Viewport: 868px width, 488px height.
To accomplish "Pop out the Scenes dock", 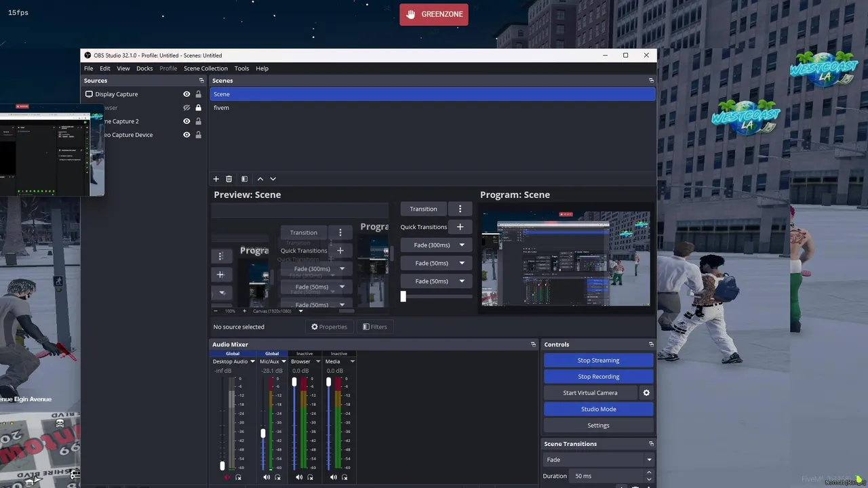I will pyautogui.click(x=651, y=81).
